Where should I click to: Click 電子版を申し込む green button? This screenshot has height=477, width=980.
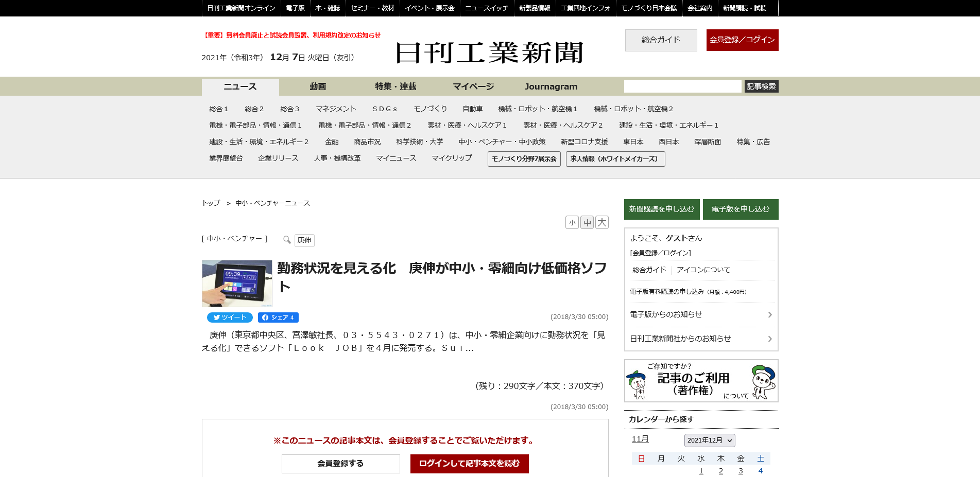[x=741, y=209]
